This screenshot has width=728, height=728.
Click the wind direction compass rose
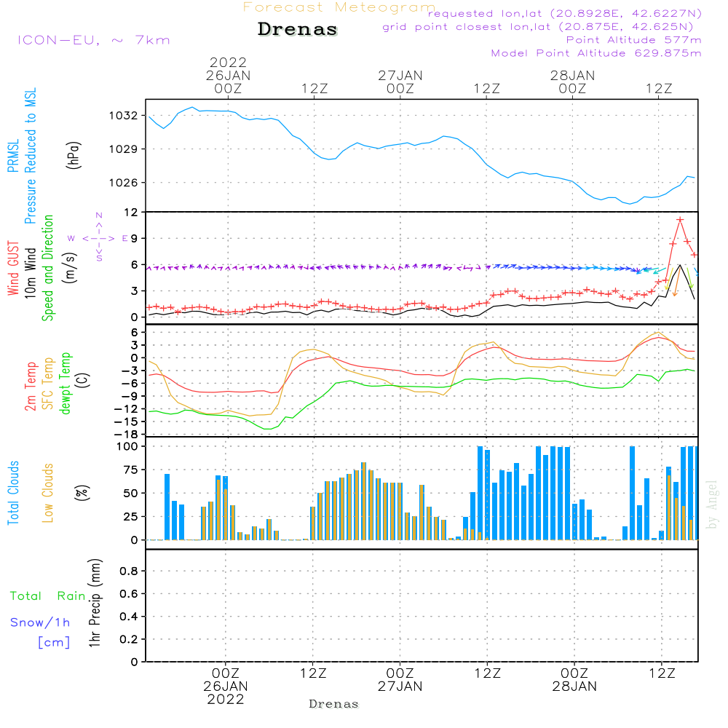click(99, 237)
